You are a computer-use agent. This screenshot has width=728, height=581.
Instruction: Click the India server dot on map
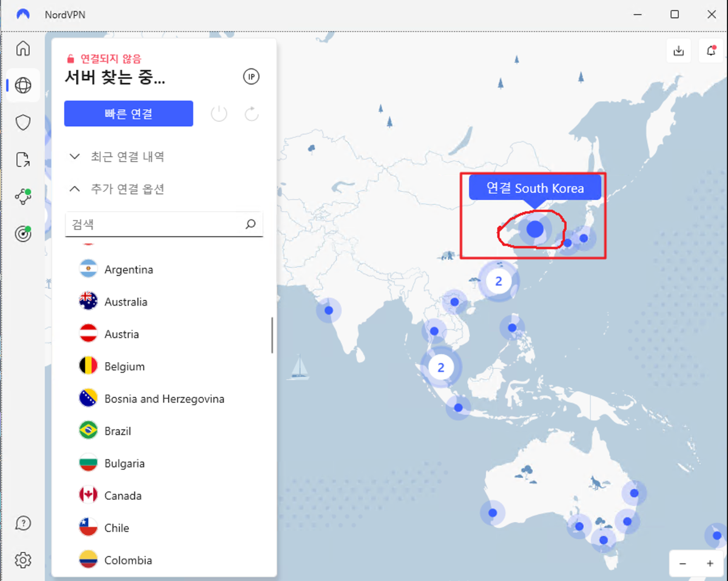tap(328, 310)
